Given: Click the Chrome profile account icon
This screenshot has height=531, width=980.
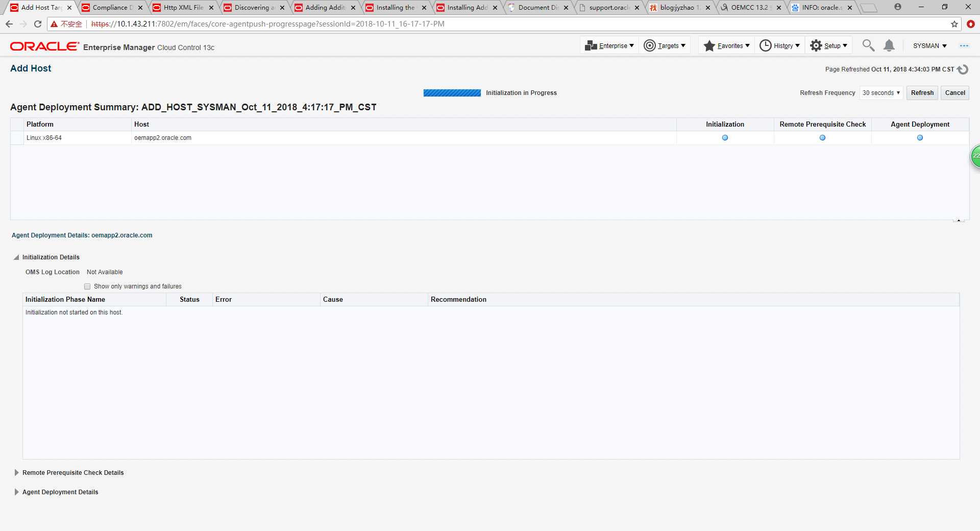Looking at the screenshot, I should tap(898, 7).
